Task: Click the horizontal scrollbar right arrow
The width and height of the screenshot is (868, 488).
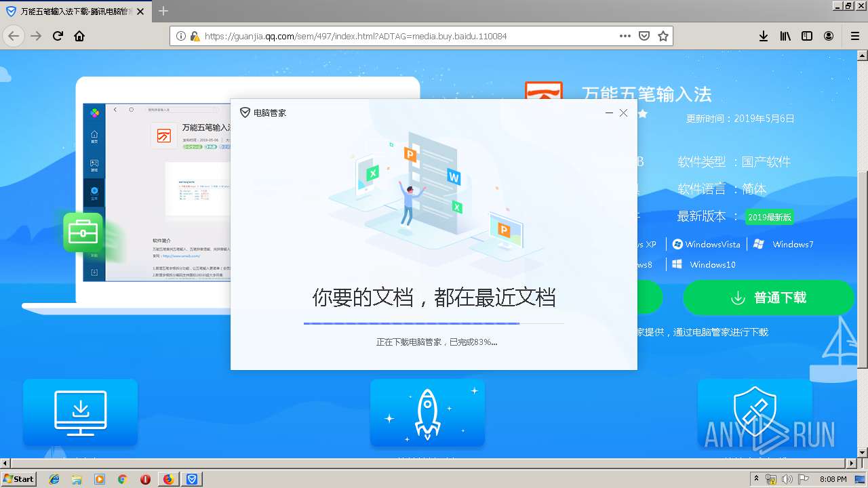Action: click(x=851, y=464)
